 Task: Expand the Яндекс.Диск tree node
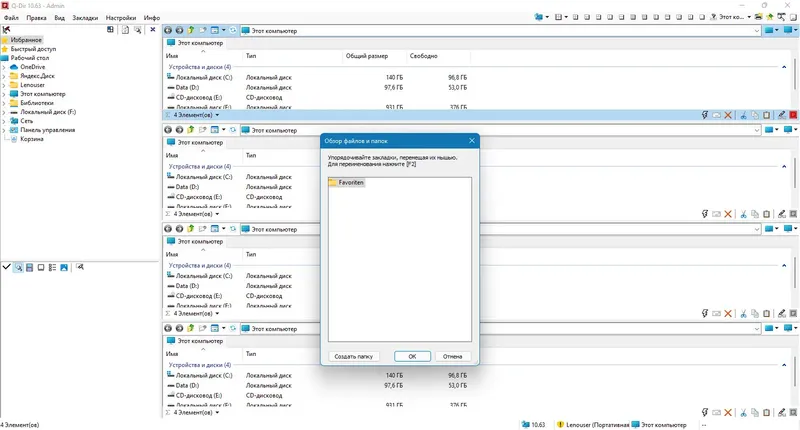click(4, 76)
